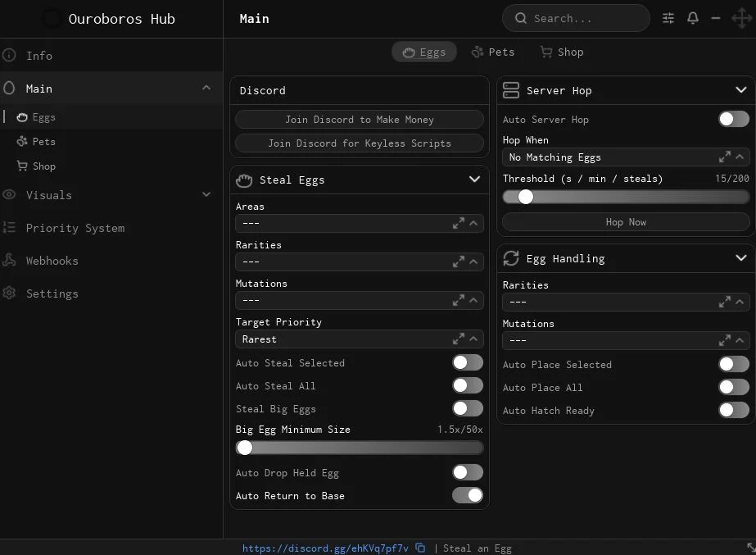
Task: Enable Auto Place All toggle
Action: click(734, 387)
